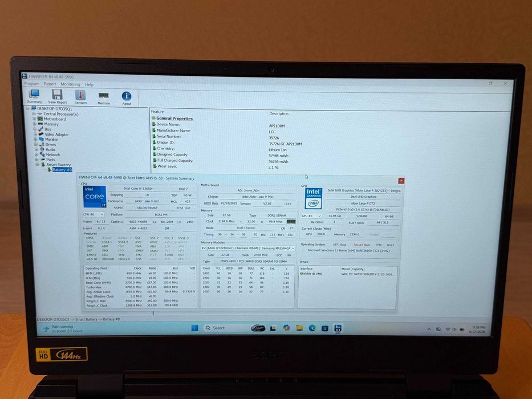The height and width of the screenshot is (399, 532).
Task: Expand the Monitor tree node
Action: (35, 139)
